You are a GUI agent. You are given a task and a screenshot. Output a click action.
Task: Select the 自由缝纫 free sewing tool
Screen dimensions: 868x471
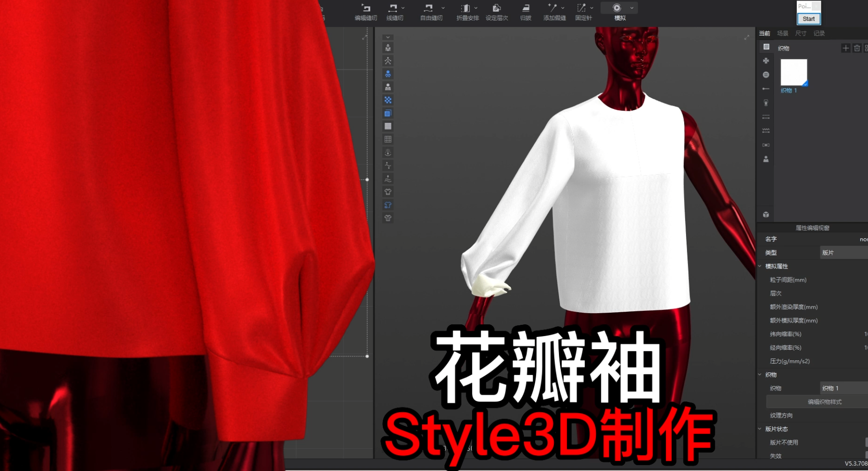point(429,12)
